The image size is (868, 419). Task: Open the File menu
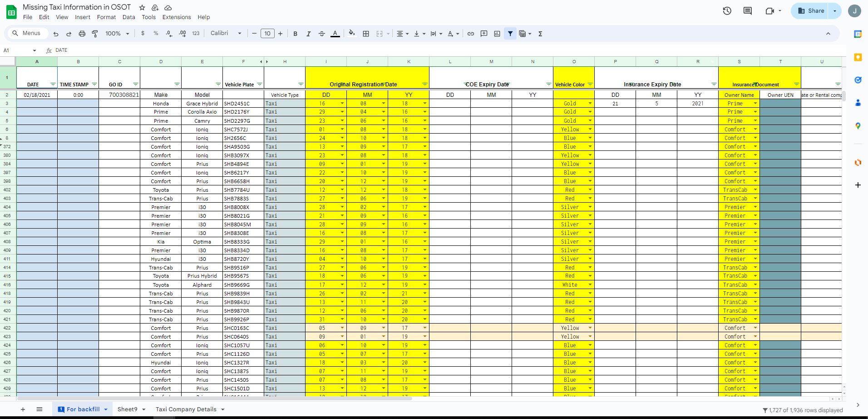pyautogui.click(x=28, y=17)
